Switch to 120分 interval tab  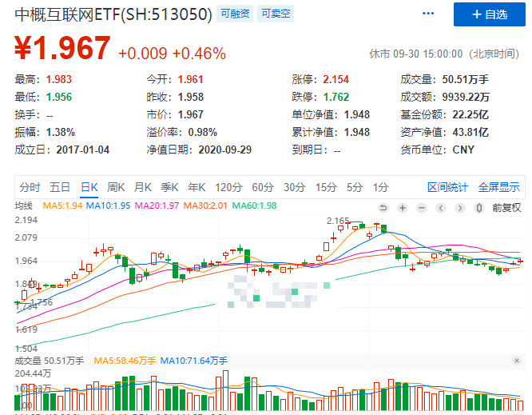coord(228,187)
